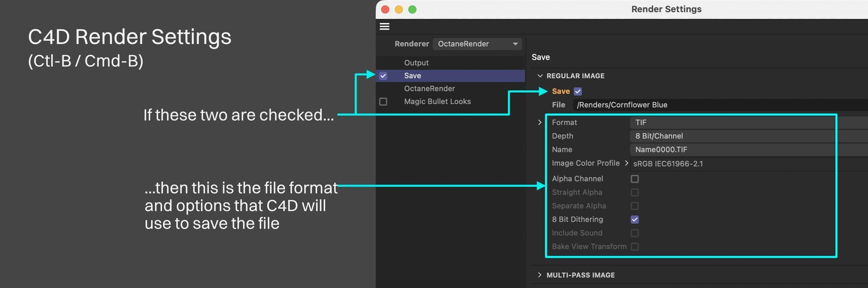Expand the Format options arrow

pyautogui.click(x=540, y=122)
